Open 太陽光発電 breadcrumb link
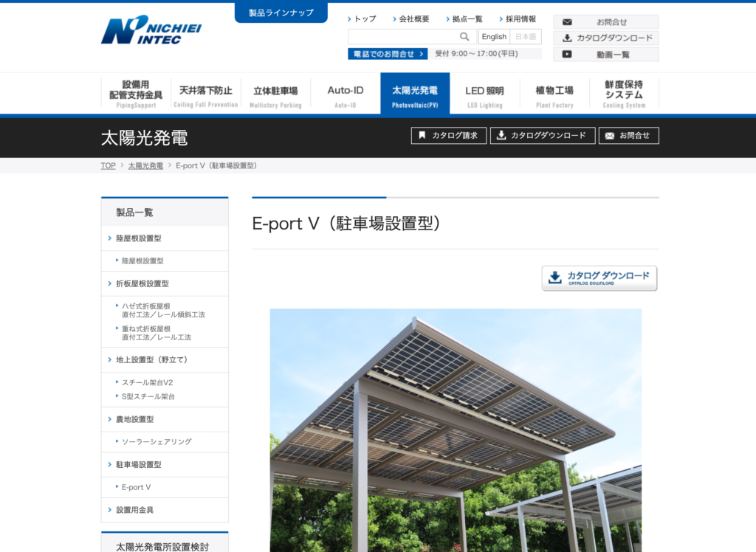 click(x=145, y=166)
